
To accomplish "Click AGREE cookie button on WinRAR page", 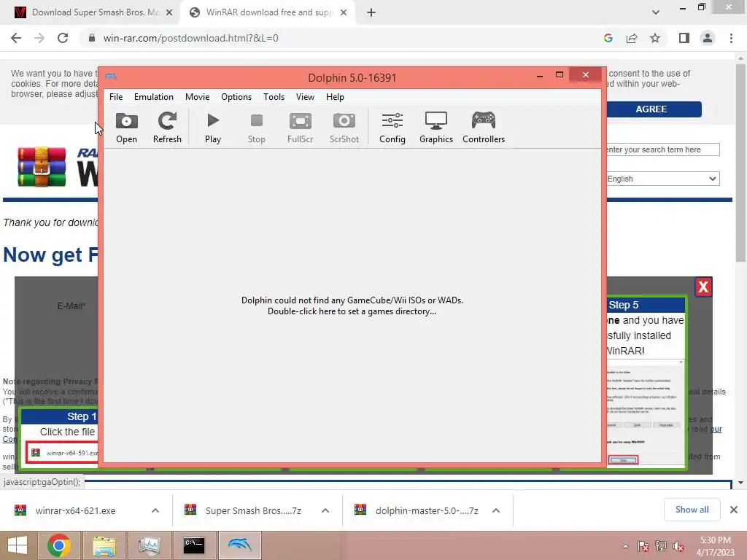I will pos(651,109).
